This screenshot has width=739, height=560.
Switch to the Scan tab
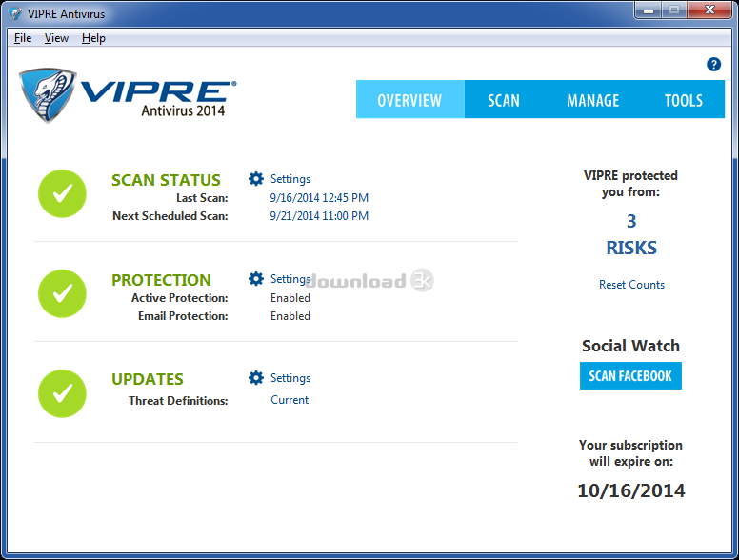tap(504, 100)
